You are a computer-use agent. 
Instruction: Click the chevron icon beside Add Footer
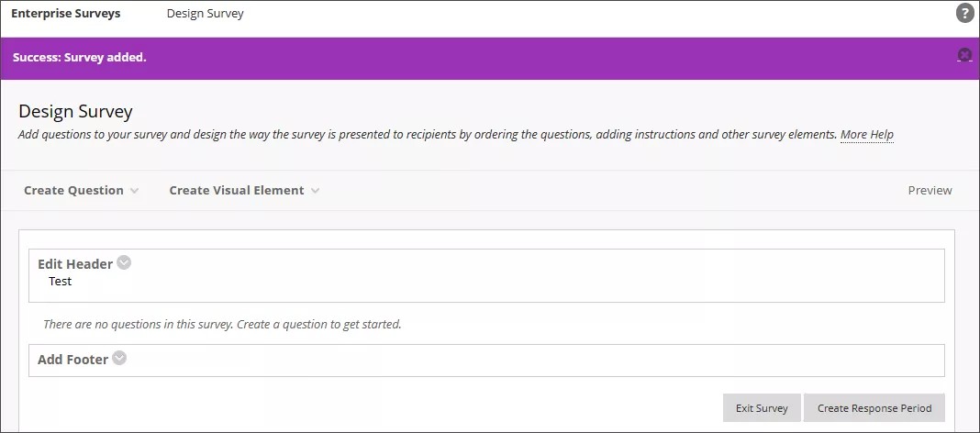(x=119, y=359)
